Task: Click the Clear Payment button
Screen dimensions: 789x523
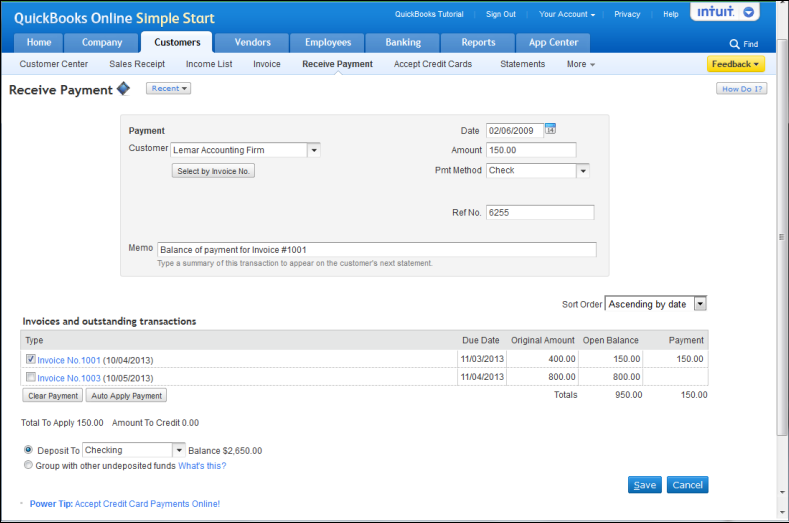Action: 53,396
